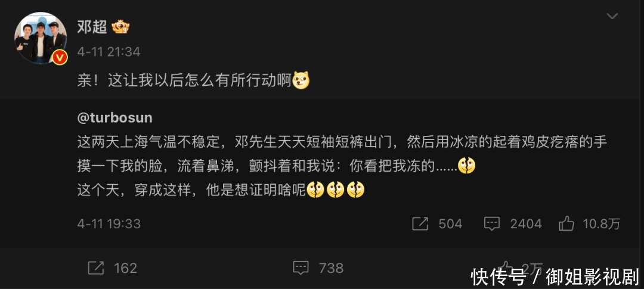Tap the doge emoji in the post
Image resolution: width=644 pixels, height=289 pixels.
[301, 81]
